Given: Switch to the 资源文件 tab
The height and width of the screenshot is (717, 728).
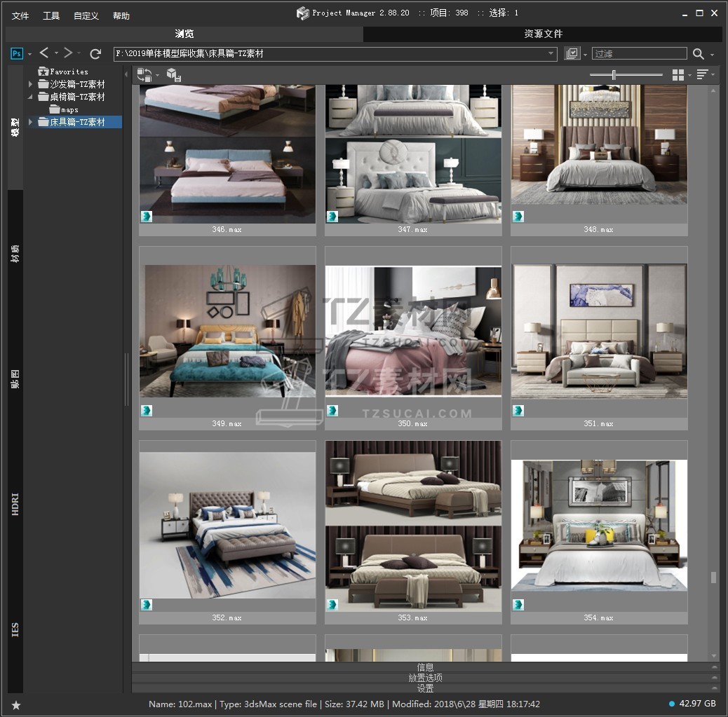Looking at the screenshot, I should 543,34.
